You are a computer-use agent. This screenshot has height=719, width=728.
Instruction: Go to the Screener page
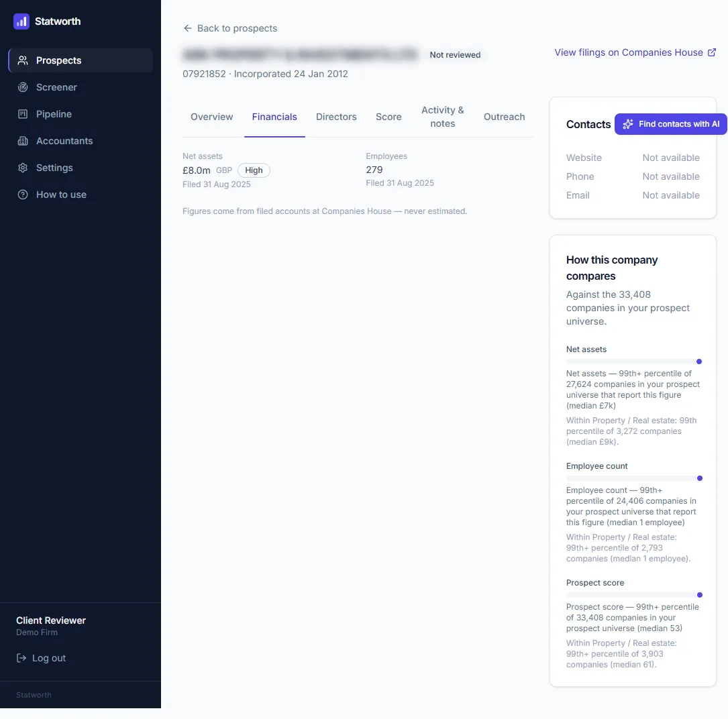(x=81, y=87)
